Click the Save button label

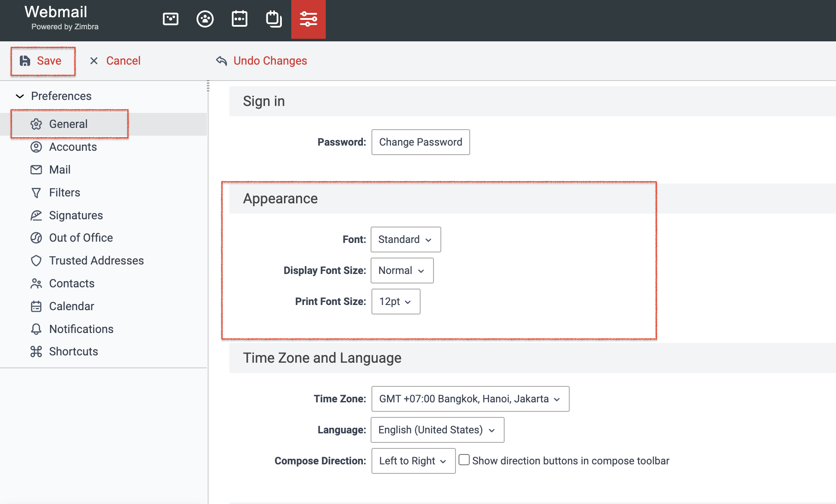[x=49, y=61]
